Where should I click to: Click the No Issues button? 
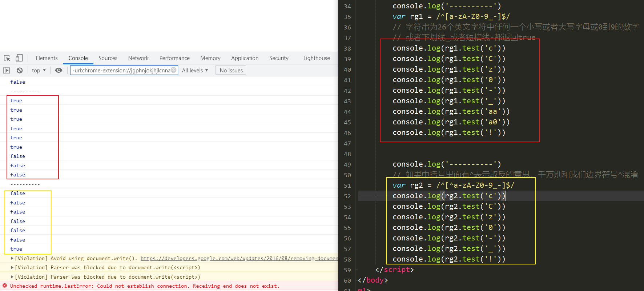click(x=231, y=71)
